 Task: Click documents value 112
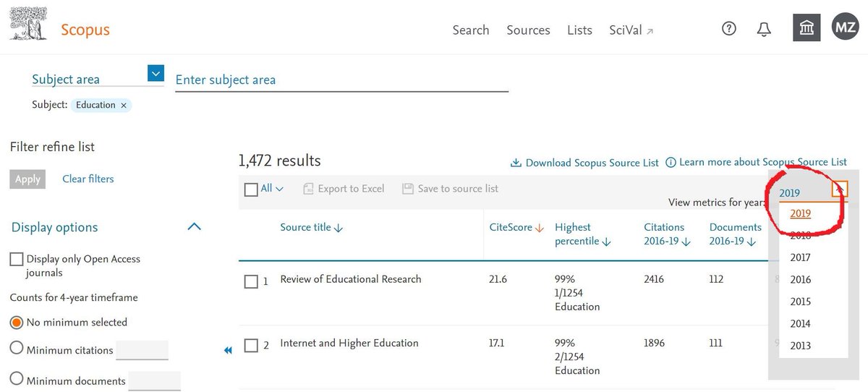716,279
